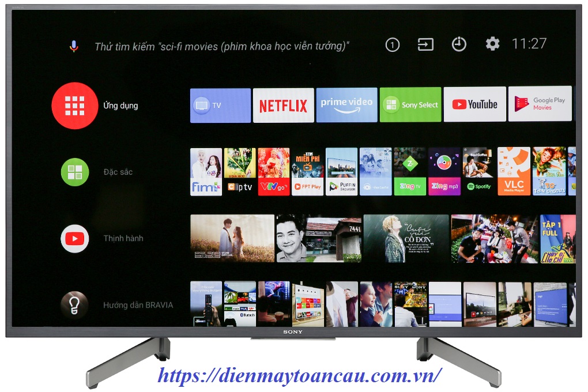
Task: Open the timer icon in top bar
Action: coord(459,44)
